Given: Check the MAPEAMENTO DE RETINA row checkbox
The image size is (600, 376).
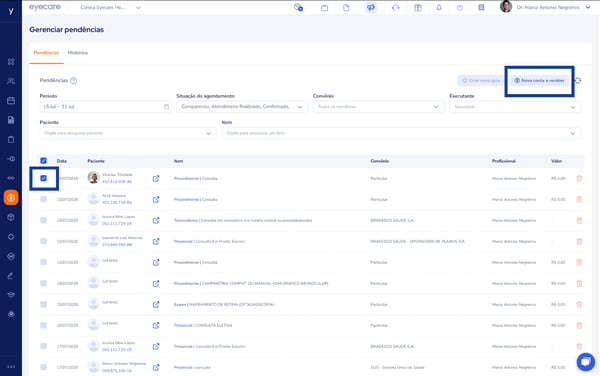Looking at the screenshot, I should click(43, 304).
